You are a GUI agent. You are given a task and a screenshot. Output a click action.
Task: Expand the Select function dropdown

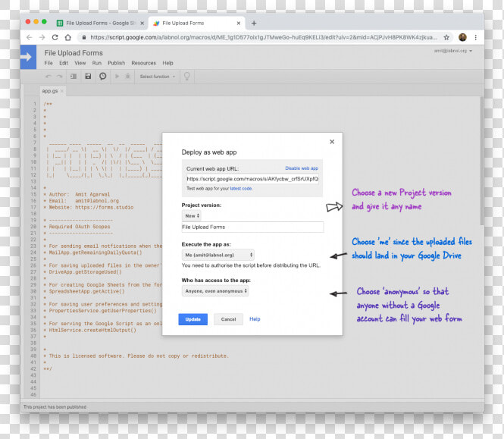[x=158, y=77]
